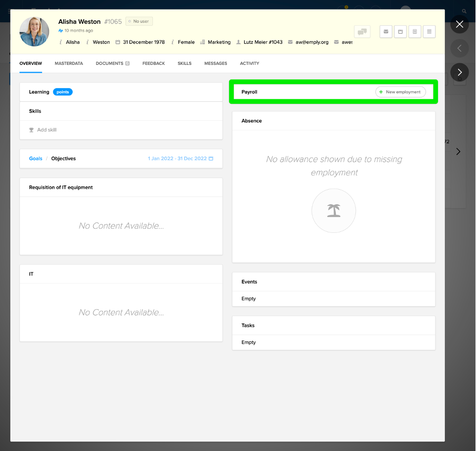Click the calculator icon button in header
Image resolution: width=476 pixels, height=451 pixels.
415,32
